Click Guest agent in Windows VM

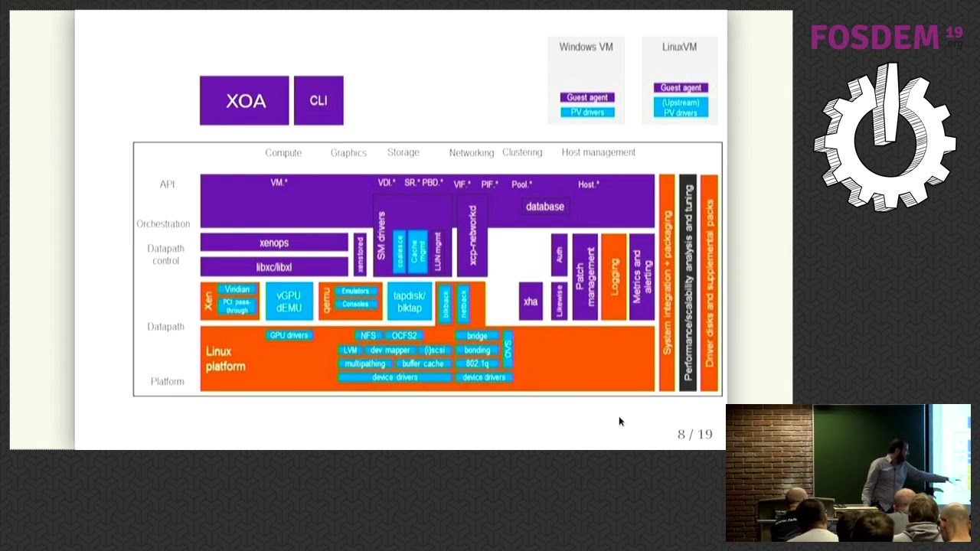point(587,97)
